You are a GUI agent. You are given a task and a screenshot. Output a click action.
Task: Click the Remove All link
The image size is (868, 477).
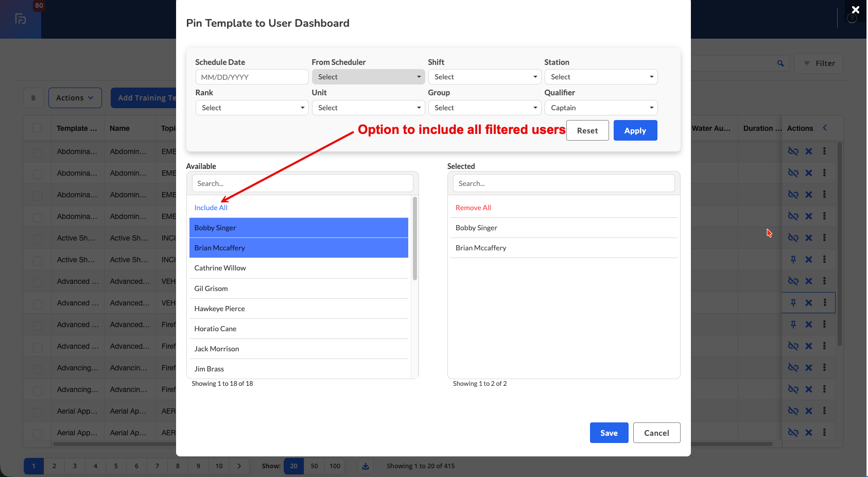(x=473, y=208)
